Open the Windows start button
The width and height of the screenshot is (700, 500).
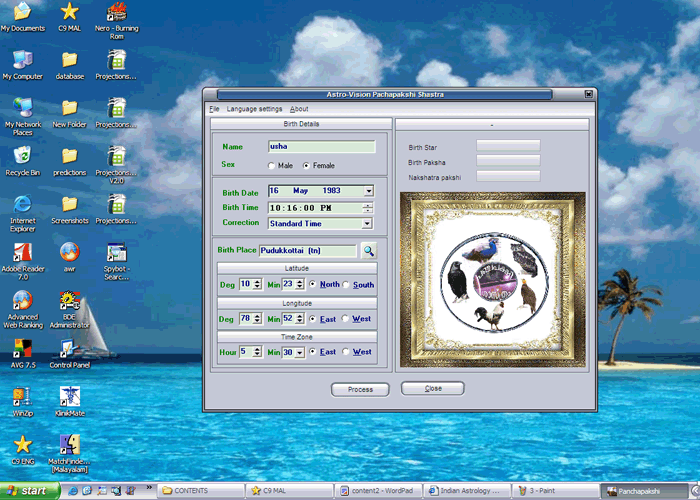click(29, 491)
